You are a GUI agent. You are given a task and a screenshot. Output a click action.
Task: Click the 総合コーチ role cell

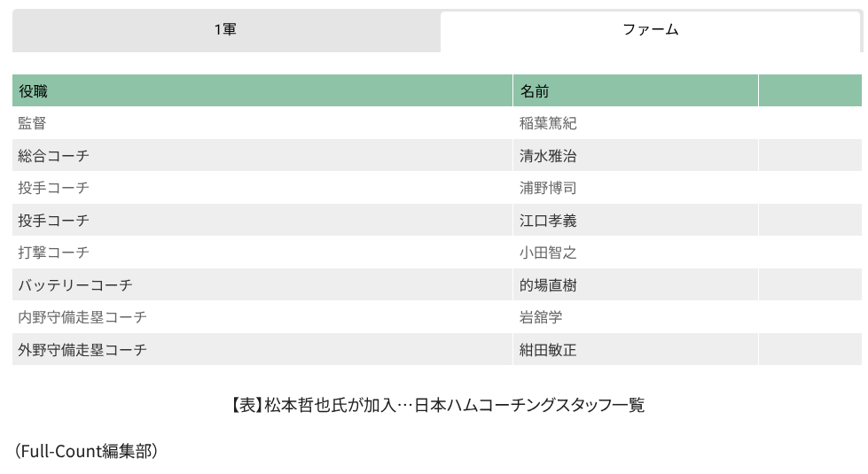(x=53, y=156)
